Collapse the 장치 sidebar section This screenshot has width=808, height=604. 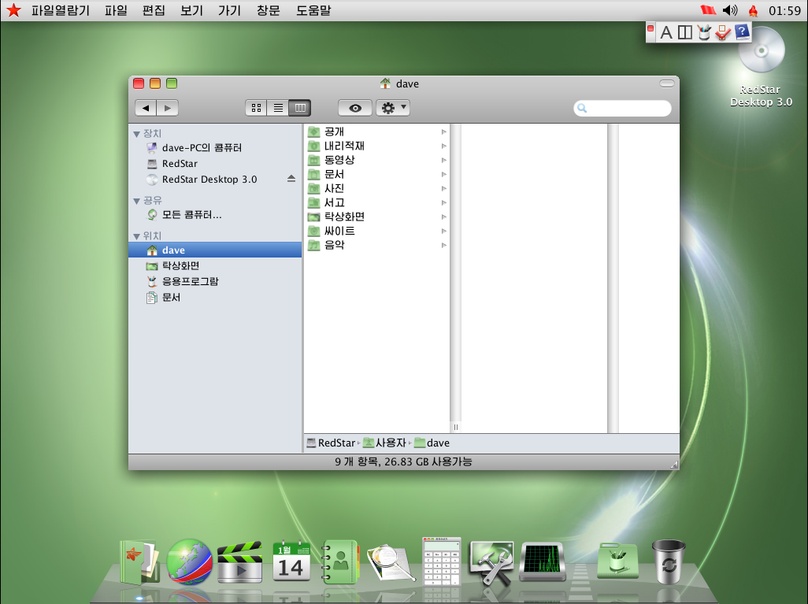tap(137, 134)
